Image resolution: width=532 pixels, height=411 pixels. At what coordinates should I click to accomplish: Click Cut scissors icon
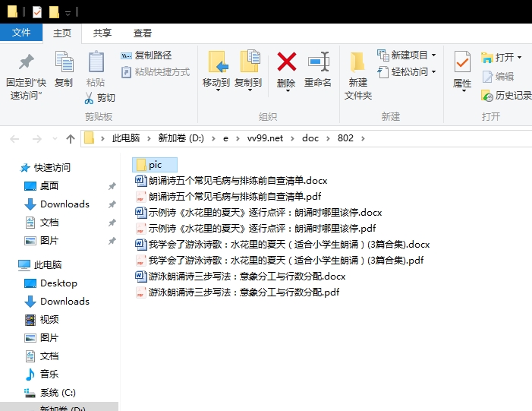89,98
